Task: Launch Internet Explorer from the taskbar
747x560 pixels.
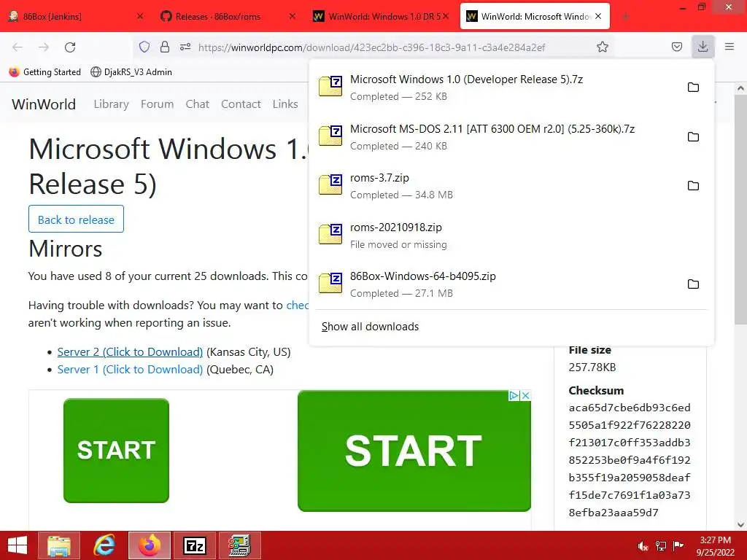Action: click(104, 545)
